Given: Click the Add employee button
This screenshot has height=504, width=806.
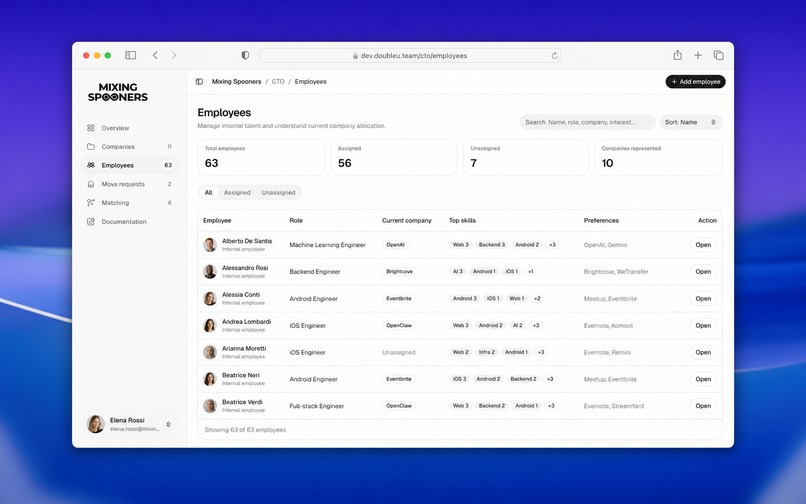Looking at the screenshot, I should point(695,81).
